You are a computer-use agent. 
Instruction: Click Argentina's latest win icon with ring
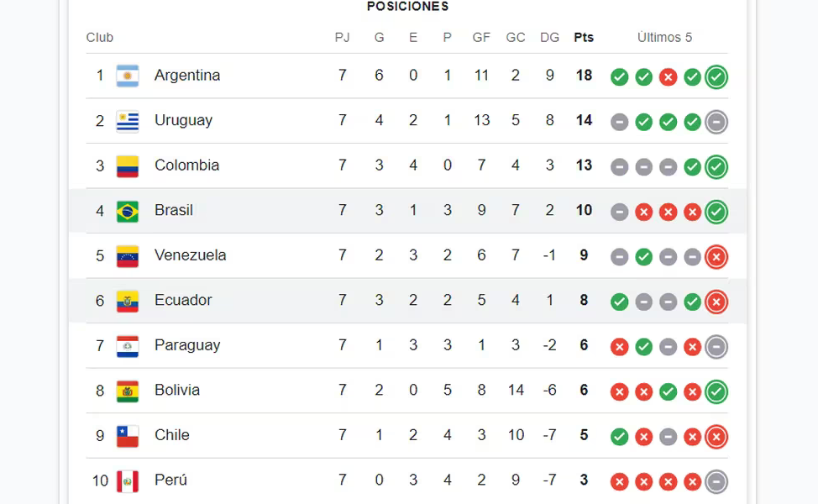[716, 76]
